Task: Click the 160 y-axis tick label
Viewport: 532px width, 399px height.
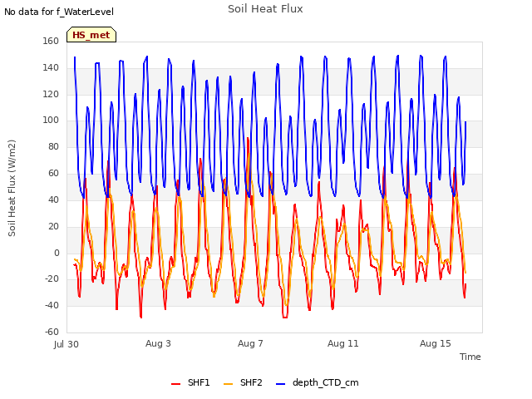Action: (x=51, y=41)
